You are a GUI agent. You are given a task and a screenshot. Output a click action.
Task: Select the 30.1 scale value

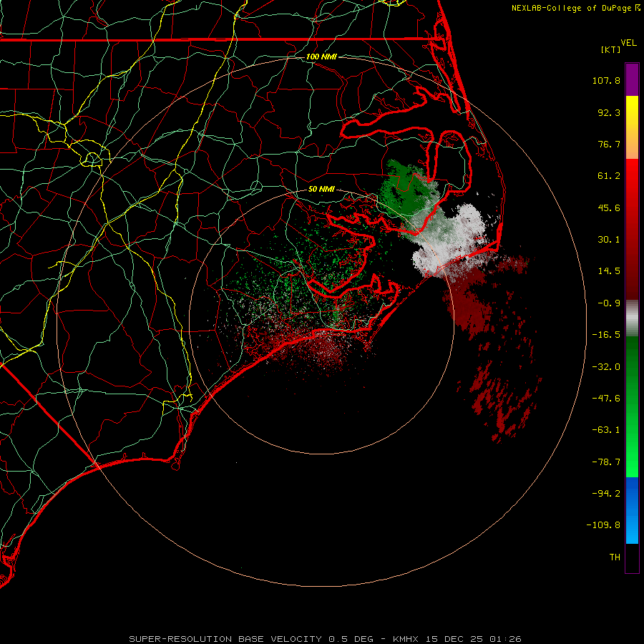pos(609,240)
